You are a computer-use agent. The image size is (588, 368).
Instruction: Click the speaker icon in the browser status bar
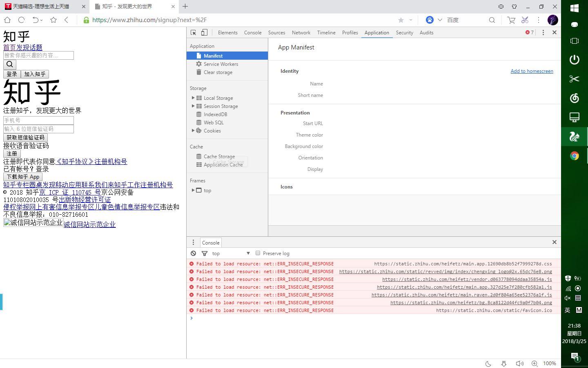[x=519, y=364]
